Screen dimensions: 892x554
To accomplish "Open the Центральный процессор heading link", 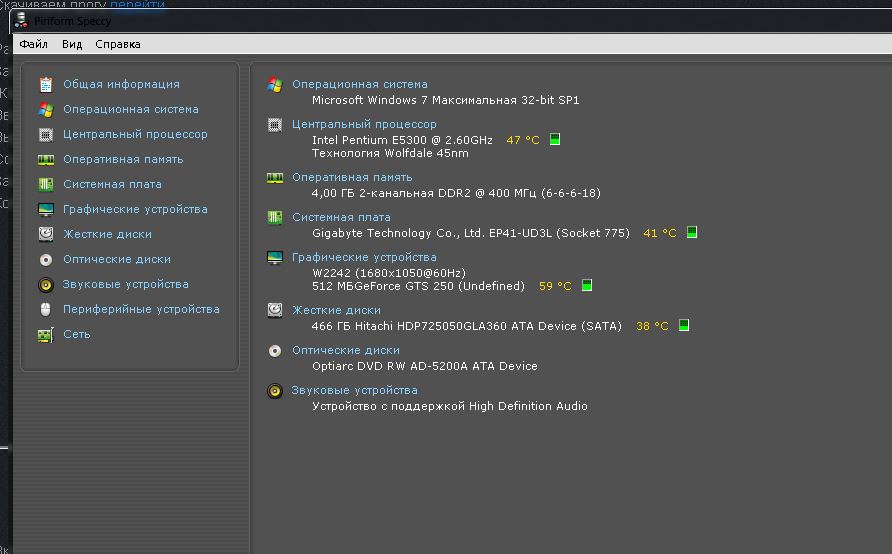I will tap(364, 124).
